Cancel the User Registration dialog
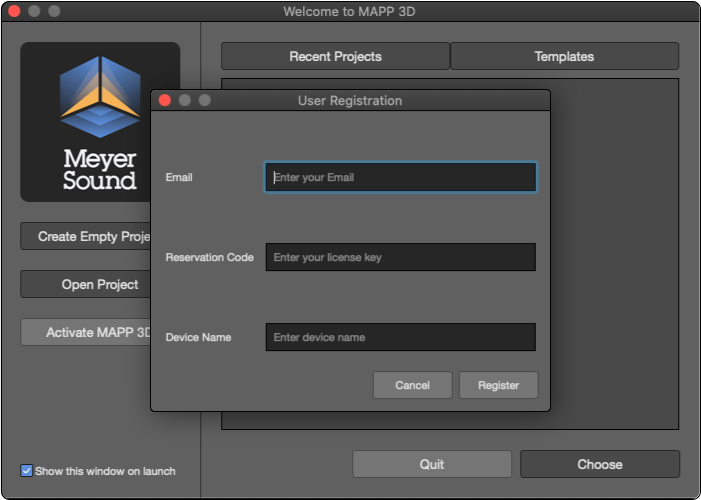The width and height of the screenshot is (701, 500). click(412, 385)
